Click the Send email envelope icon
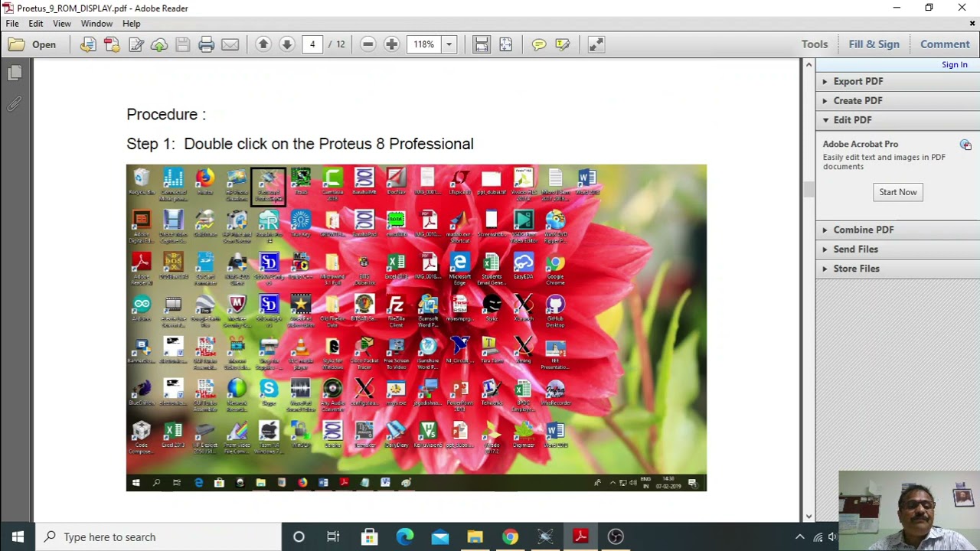The height and width of the screenshot is (551, 980). pyautogui.click(x=230, y=44)
